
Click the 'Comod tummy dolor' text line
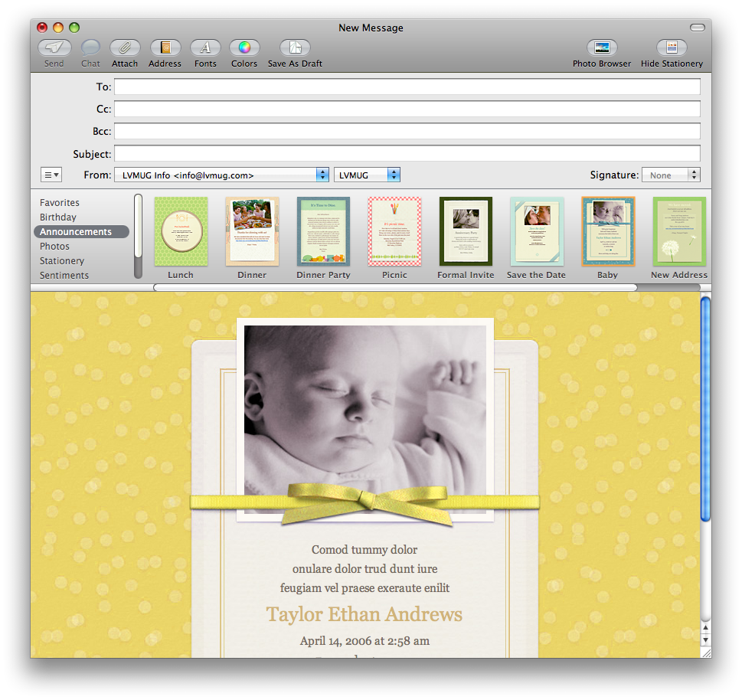pos(364,549)
